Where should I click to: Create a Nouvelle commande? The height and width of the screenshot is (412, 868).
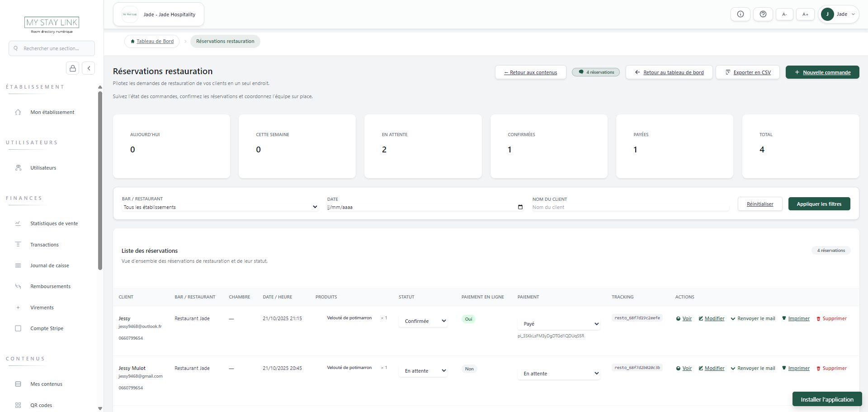[822, 72]
